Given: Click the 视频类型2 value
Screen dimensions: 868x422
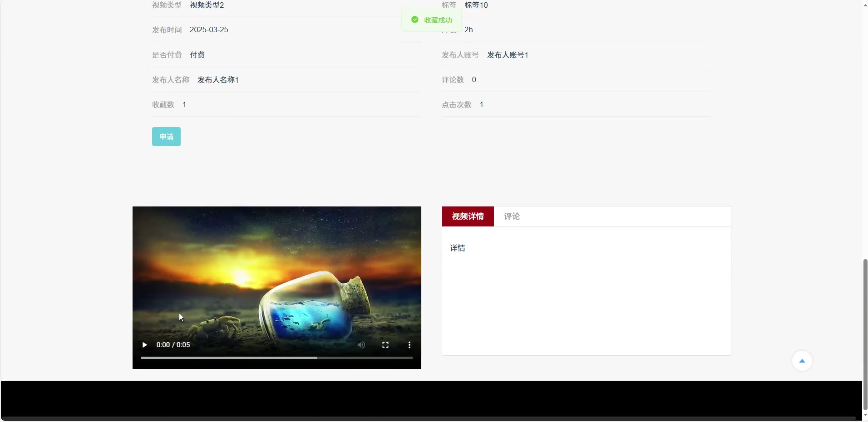Looking at the screenshot, I should (207, 5).
